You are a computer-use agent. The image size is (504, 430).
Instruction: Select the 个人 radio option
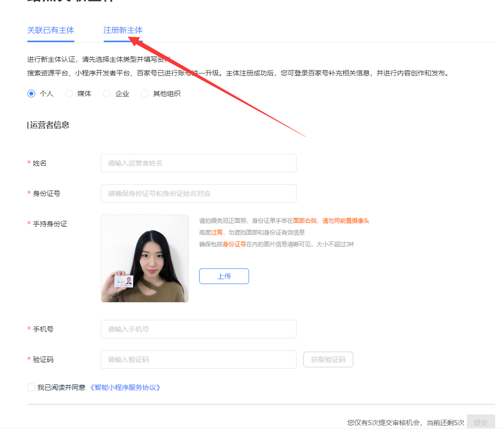pos(31,94)
